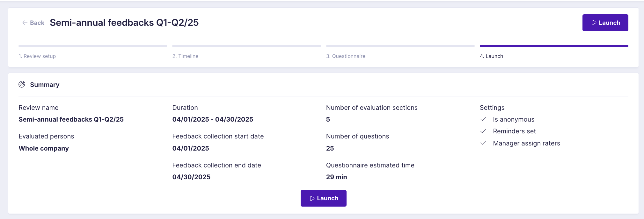Click the page title Semi-annual feedbacks Q1-Q2/25
This screenshot has height=219, width=644.
point(124,23)
